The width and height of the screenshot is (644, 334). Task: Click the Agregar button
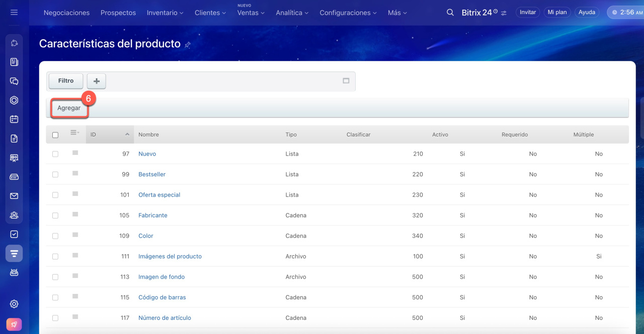69,108
